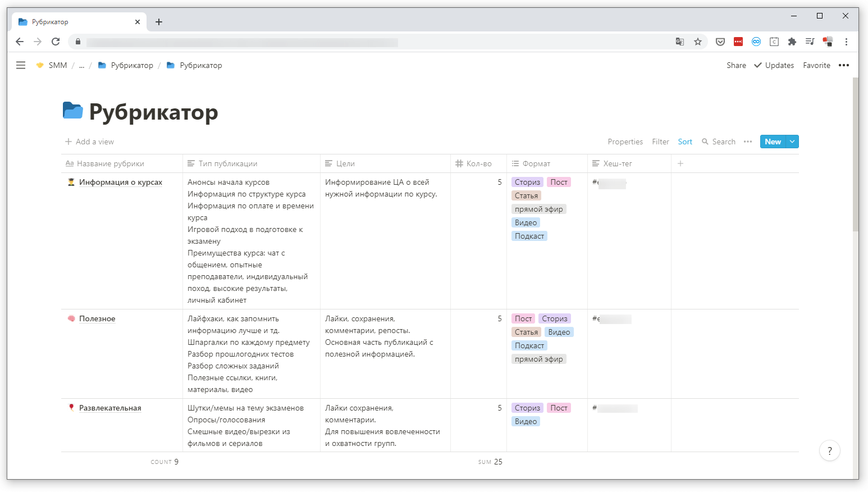Image resolution: width=868 pixels, height=492 pixels.
Task: Click the page vertical scrollbar
Action: 855,154
